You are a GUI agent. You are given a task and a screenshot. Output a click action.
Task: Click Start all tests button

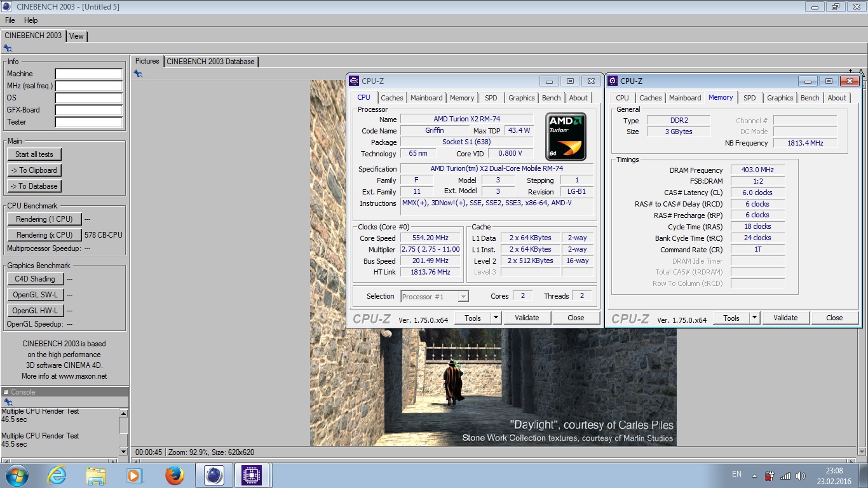34,154
